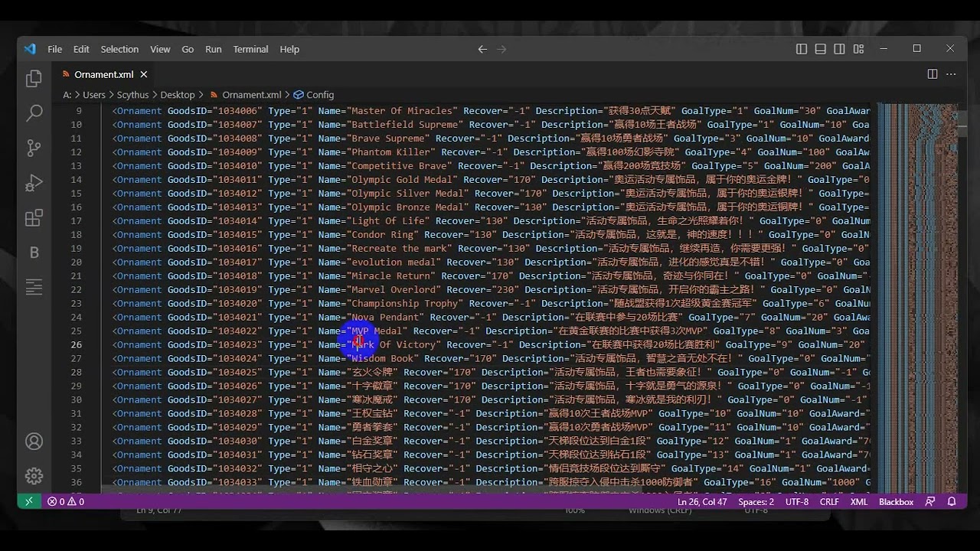Open the errors and warnings status item

pyautogui.click(x=66, y=502)
